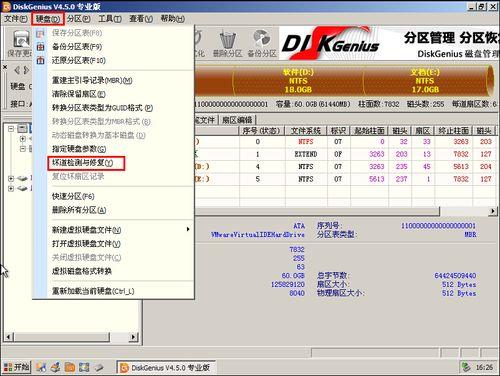Click the 16:26 taskbar clock
500x376 pixels.
[x=484, y=367]
